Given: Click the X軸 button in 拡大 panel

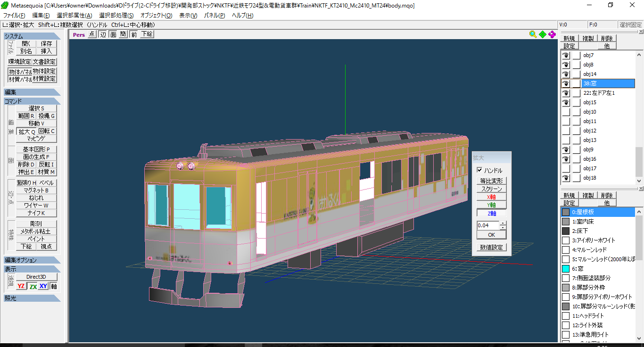Looking at the screenshot, I should 491,197.
